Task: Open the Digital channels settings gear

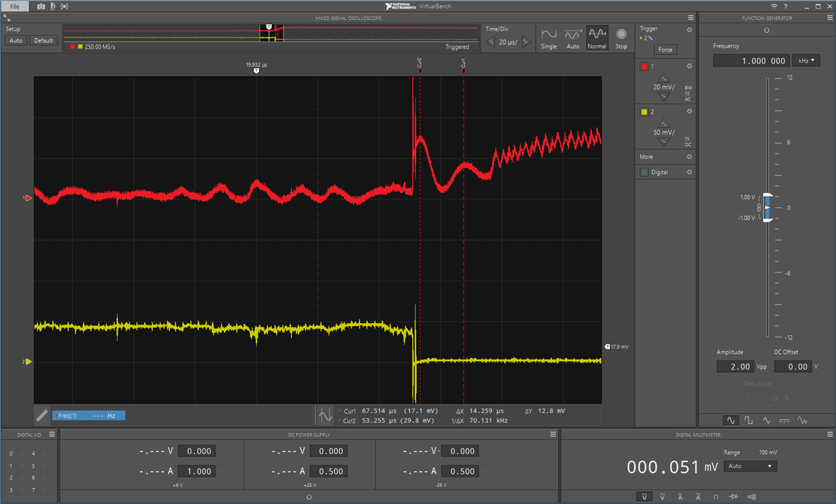Action: [x=689, y=173]
